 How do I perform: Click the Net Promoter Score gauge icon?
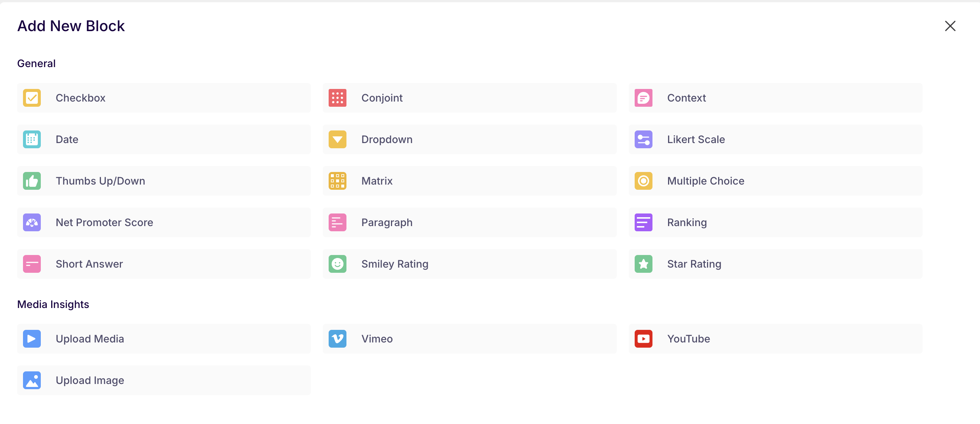(x=32, y=222)
